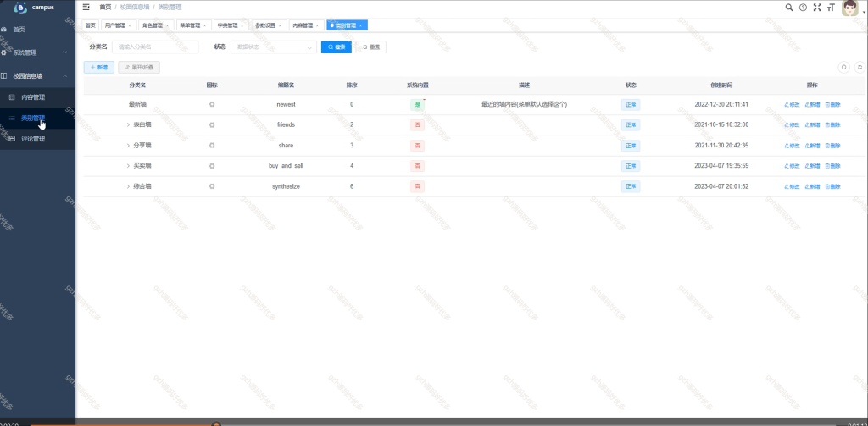Open 评论管理 in the sidebar
Image resolution: width=868 pixels, height=426 pixels.
pyautogui.click(x=37, y=139)
